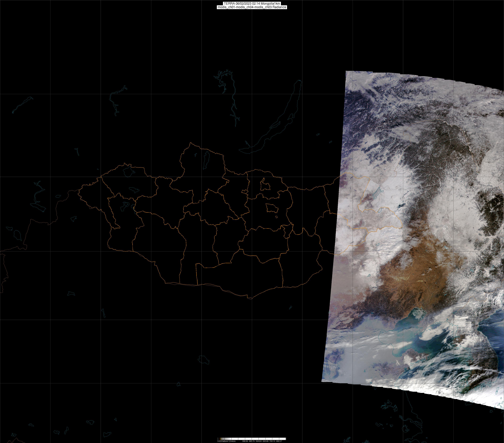Click the 793.13 color bar tick label
This screenshot has height=443, width=504.
click(272, 441)
